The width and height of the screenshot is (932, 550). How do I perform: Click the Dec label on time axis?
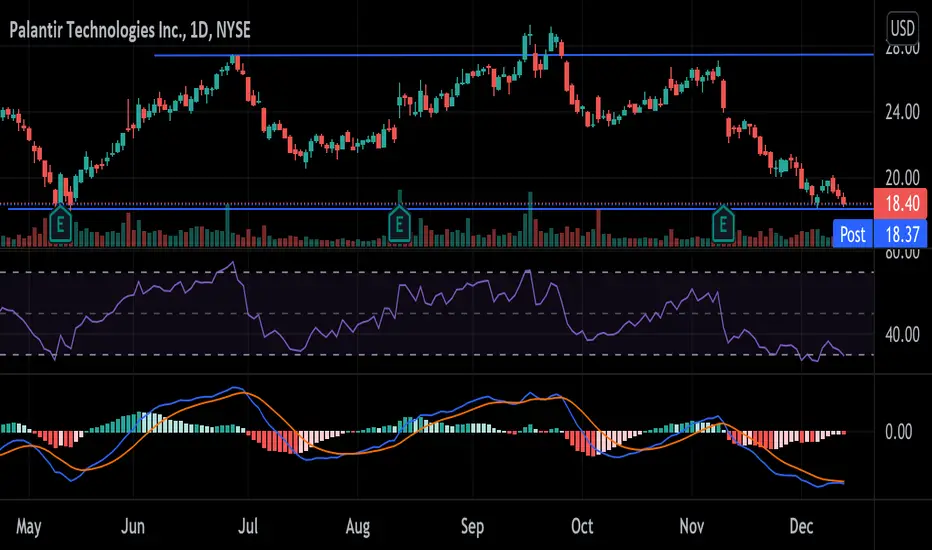(x=801, y=527)
